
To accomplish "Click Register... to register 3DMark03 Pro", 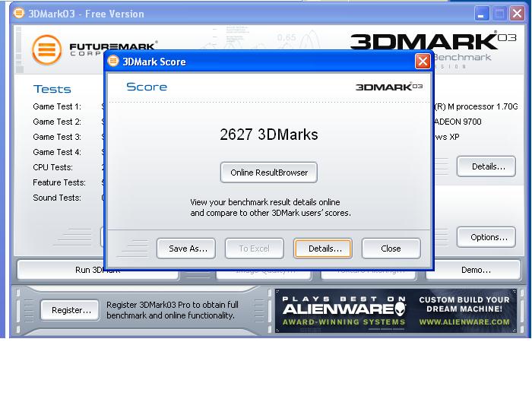I will [71, 310].
